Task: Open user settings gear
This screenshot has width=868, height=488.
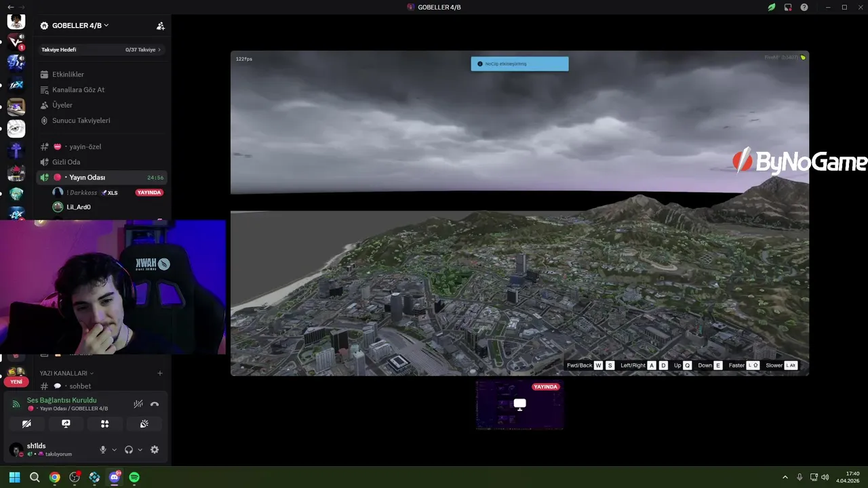Action: coord(155,449)
